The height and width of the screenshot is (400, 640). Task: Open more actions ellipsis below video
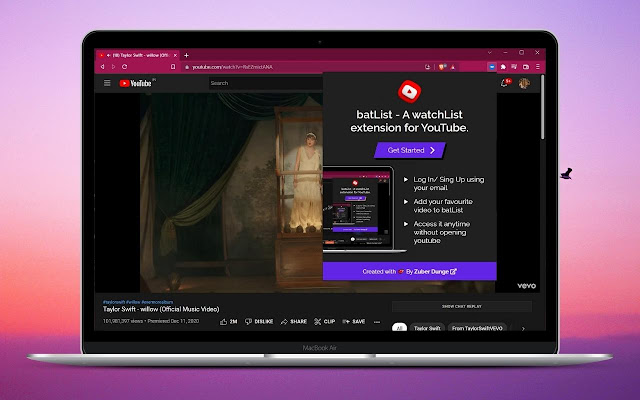pyautogui.click(x=376, y=322)
